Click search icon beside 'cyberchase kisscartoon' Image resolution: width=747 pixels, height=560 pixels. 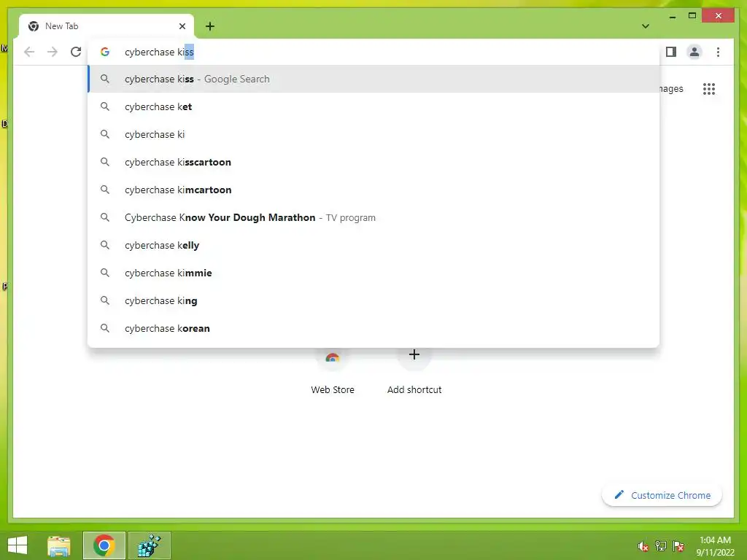click(x=105, y=162)
